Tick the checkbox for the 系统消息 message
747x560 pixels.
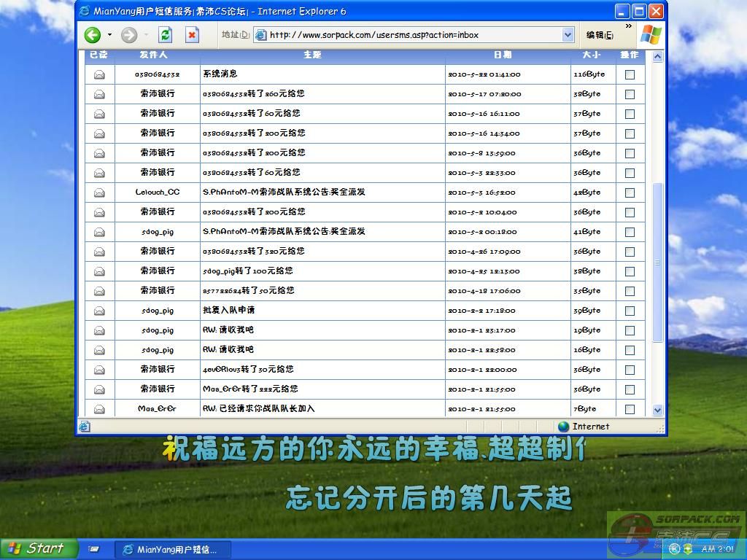click(630, 74)
